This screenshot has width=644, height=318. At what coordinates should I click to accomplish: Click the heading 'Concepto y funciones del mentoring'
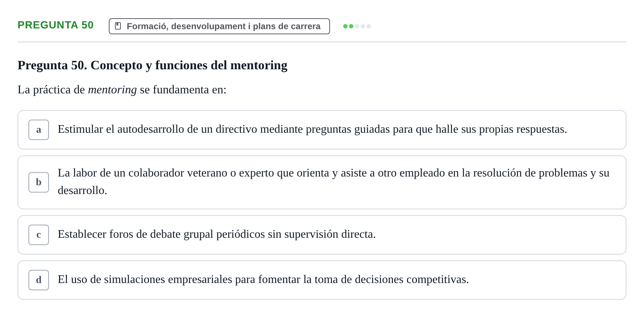pyautogui.click(x=189, y=65)
